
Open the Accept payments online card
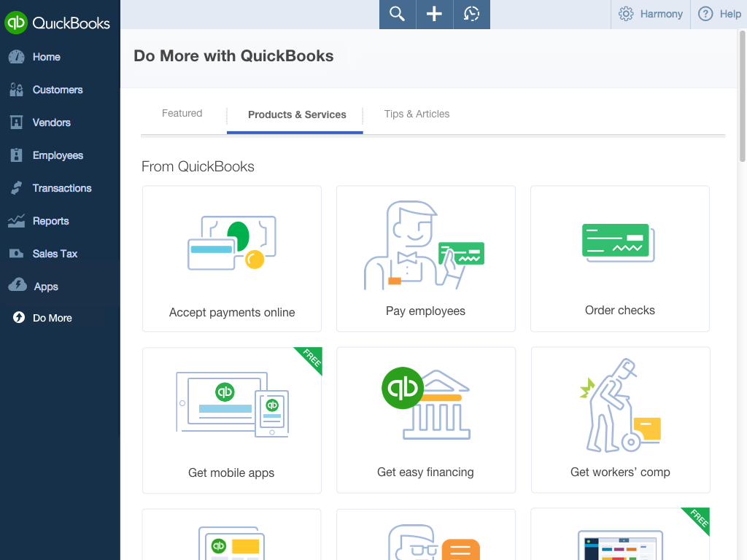pyautogui.click(x=232, y=259)
